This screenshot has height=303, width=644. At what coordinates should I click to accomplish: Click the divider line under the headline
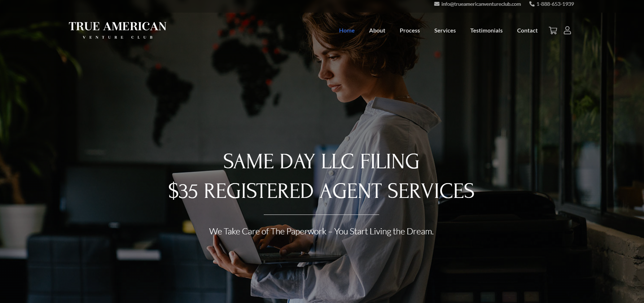point(321,215)
